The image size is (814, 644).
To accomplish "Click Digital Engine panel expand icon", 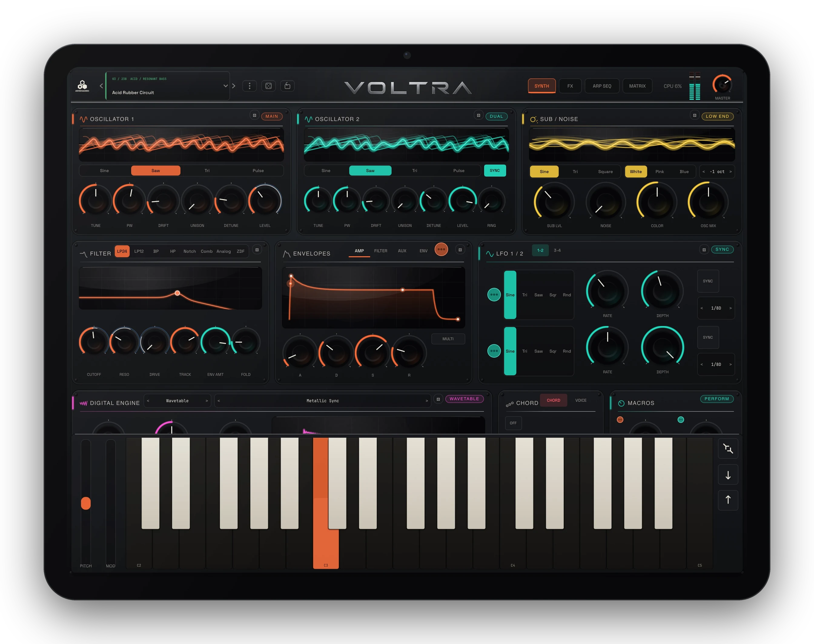I will 438,399.
